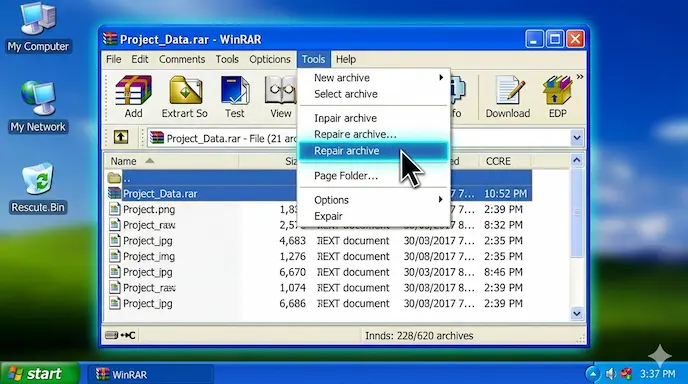Screen dimensions: 688x384
Task: Expand the Options submenu
Action: pos(441,200)
